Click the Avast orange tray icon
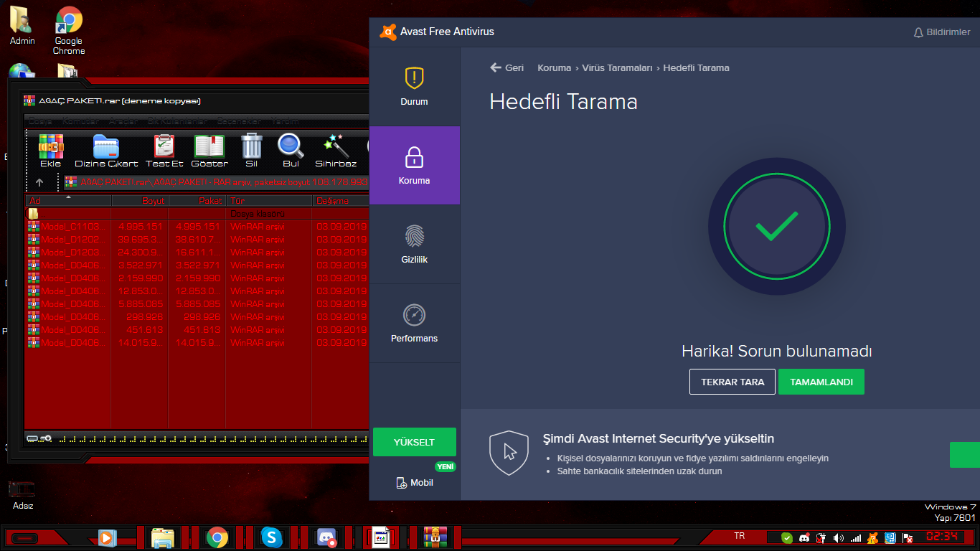This screenshot has height=551, width=980. pyautogui.click(x=872, y=537)
